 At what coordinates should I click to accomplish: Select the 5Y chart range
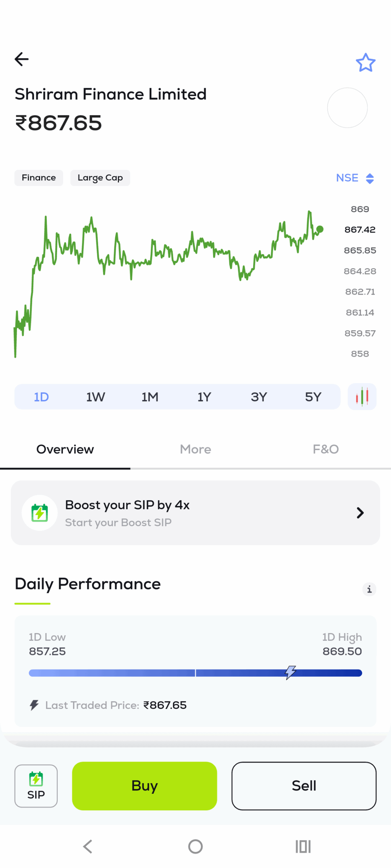[313, 397]
